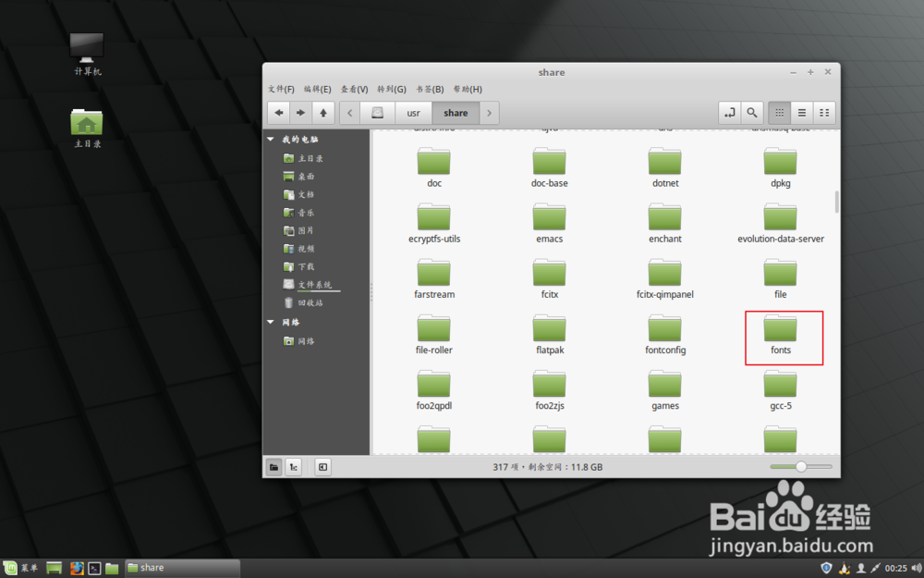Viewport: 924px width, 578px height.
Task: Open 视频 in the sidebar
Action: [x=299, y=248]
